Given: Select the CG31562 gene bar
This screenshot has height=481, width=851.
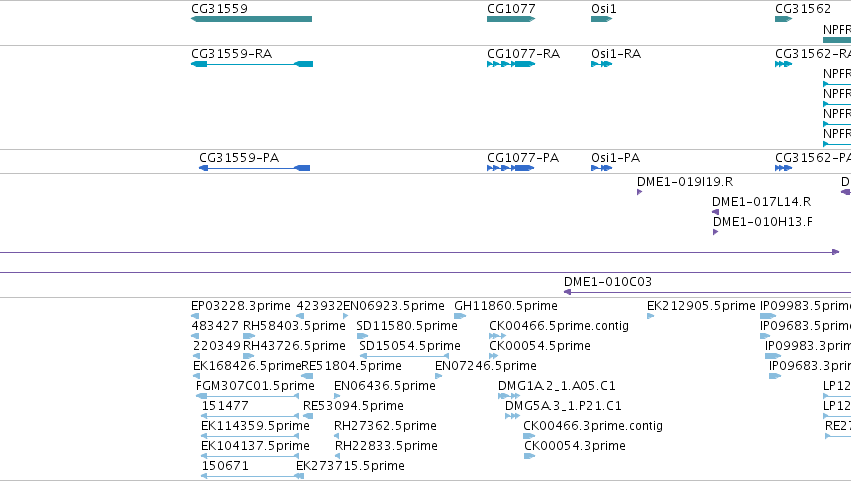Looking at the screenshot, I should click(x=784, y=19).
